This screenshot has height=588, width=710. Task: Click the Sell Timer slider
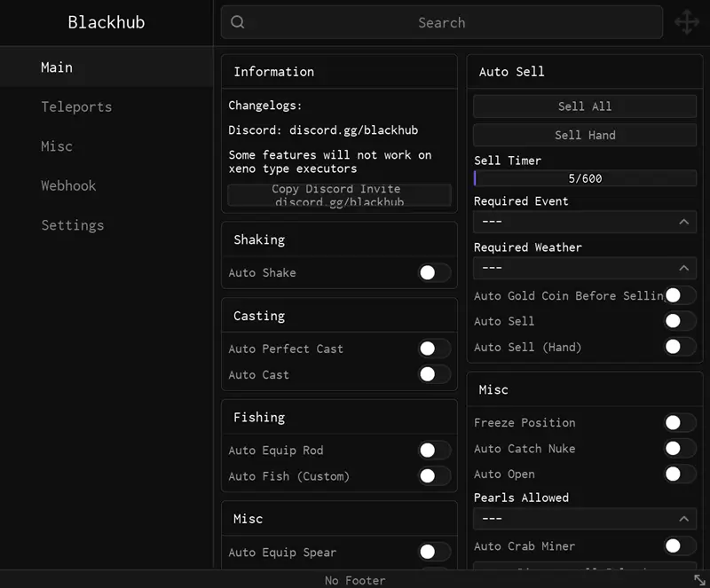[x=585, y=178]
